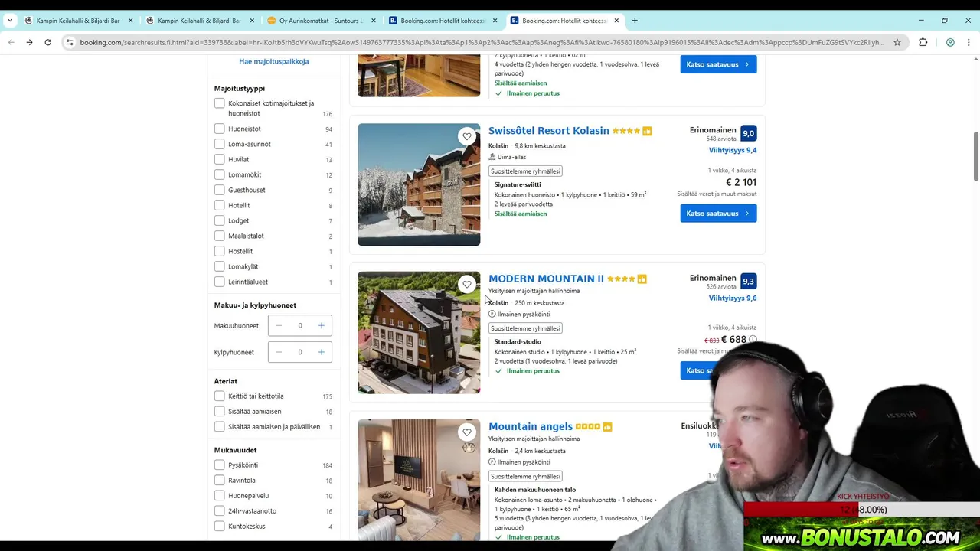Screen dimensions: 980x551
Task: Open a new browser tab
Action: [635, 21]
